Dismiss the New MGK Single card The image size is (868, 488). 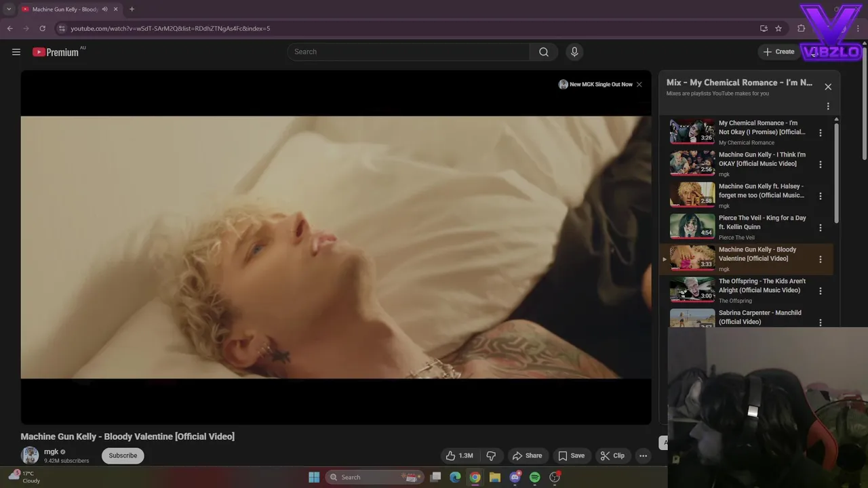click(639, 85)
